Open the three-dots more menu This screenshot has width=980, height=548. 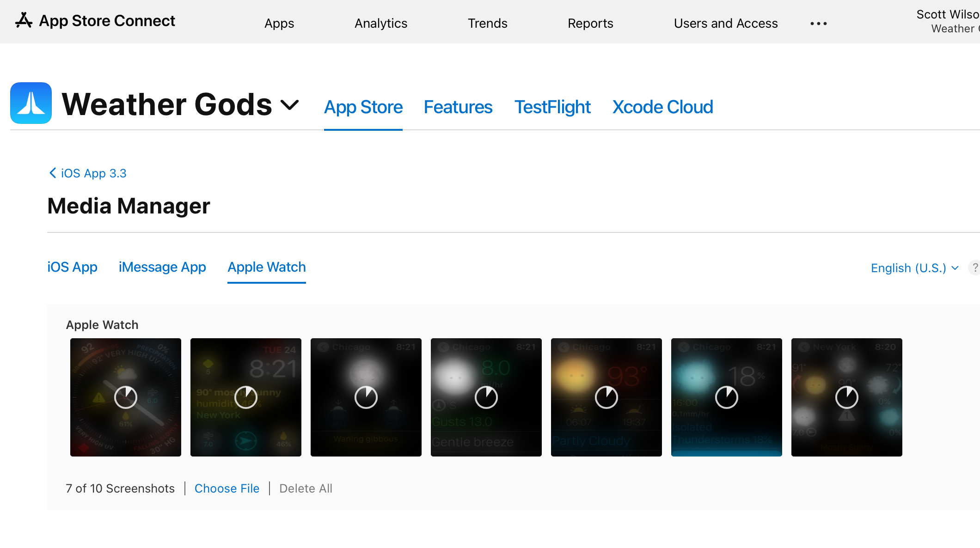click(818, 24)
